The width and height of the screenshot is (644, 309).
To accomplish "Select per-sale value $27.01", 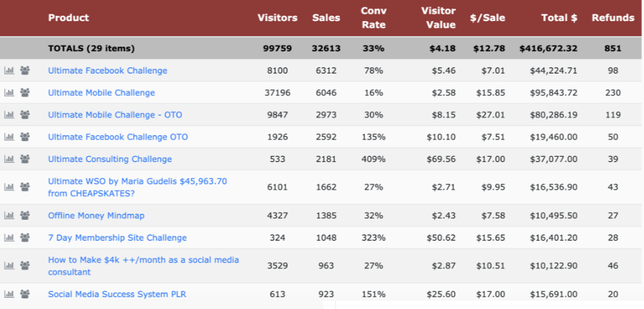I will click(x=491, y=115).
